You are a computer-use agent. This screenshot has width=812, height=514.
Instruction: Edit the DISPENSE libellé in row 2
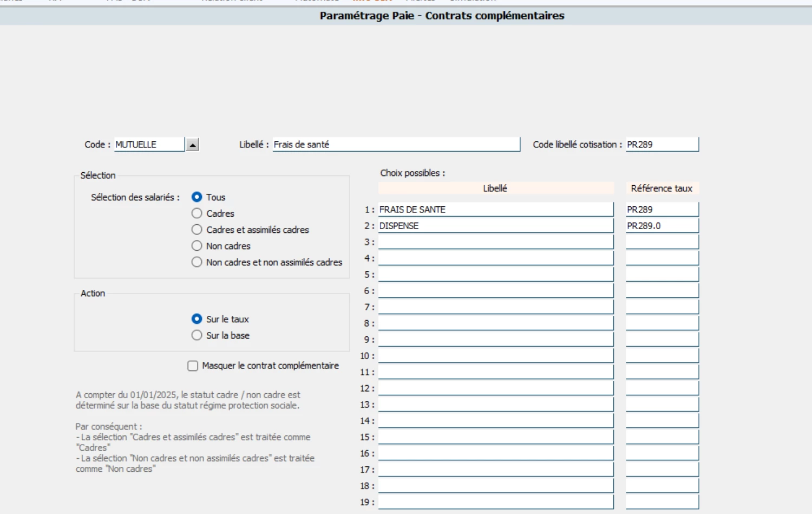click(x=495, y=226)
